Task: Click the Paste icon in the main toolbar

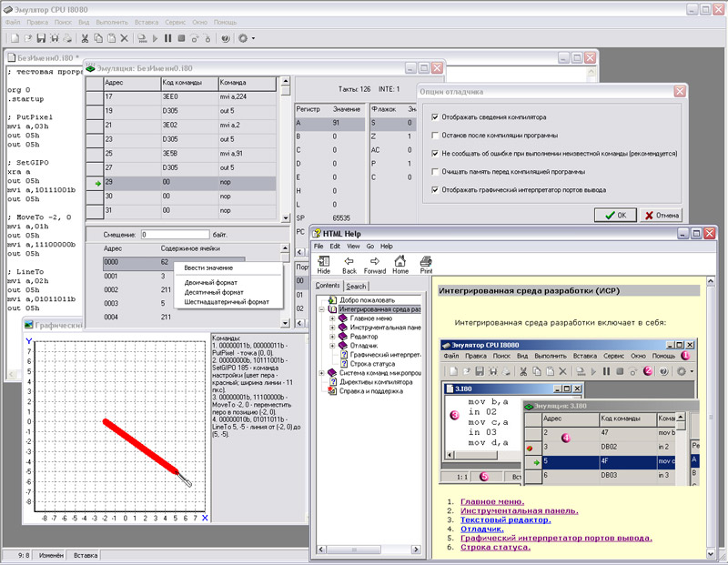Action: click(111, 38)
